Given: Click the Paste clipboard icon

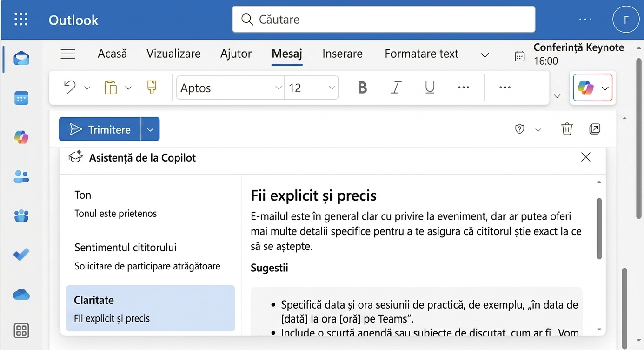Looking at the screenshot, I should [110, 87].
